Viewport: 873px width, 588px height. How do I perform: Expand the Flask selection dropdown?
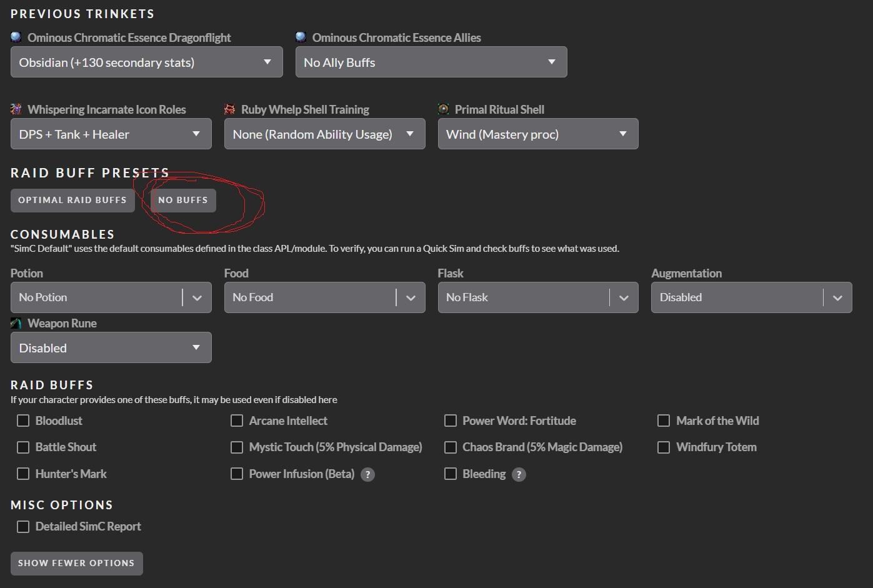[537, 297]
